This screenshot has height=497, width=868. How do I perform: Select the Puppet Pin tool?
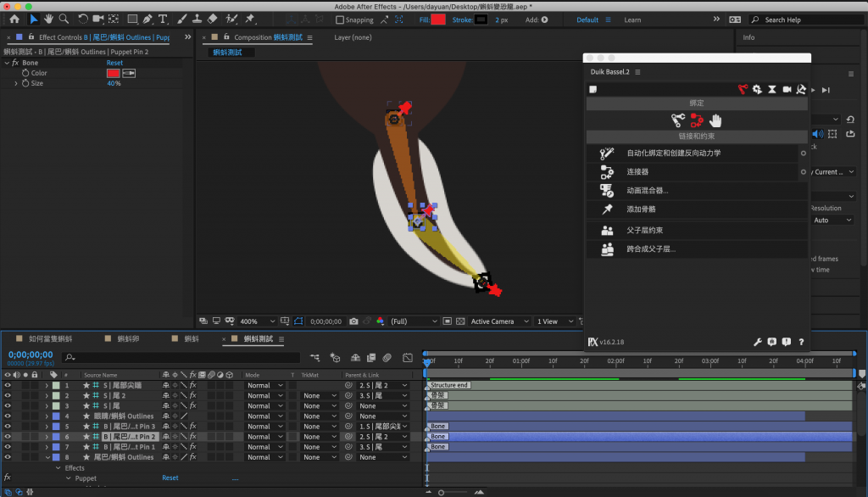click(250, 20)
